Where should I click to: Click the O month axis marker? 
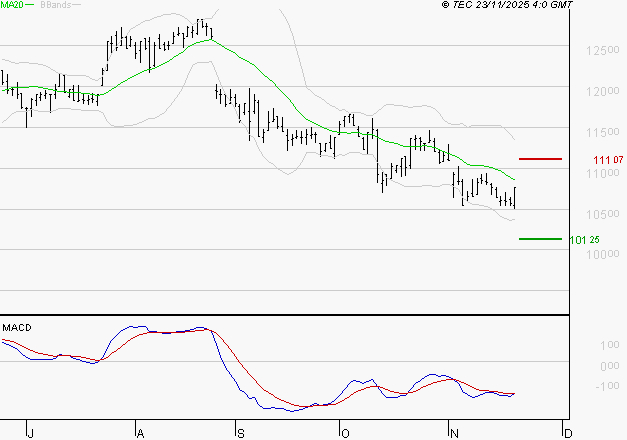coord(345,434)
